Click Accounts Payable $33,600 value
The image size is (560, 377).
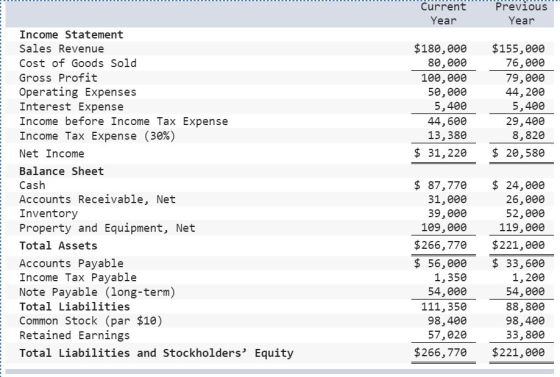[518, 263]
